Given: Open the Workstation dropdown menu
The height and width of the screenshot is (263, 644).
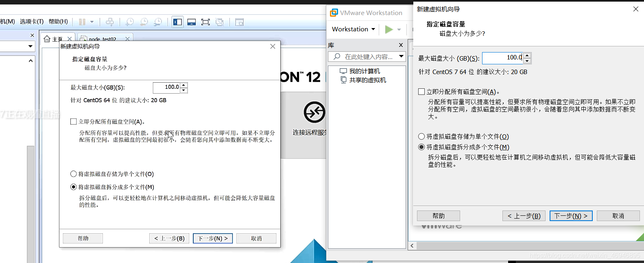Looking at the screenshot, I should tap(353, 29).
